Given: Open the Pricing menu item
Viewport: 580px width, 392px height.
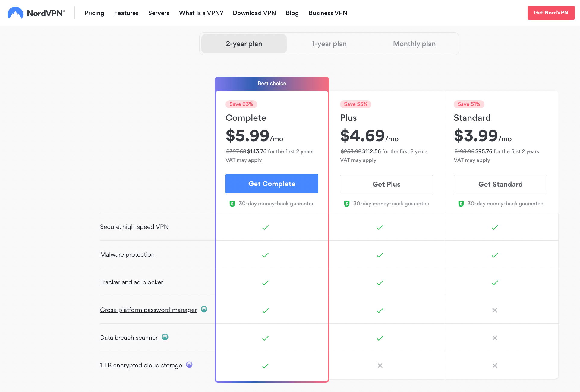Looking at the screenshot, I should [94, 13].
